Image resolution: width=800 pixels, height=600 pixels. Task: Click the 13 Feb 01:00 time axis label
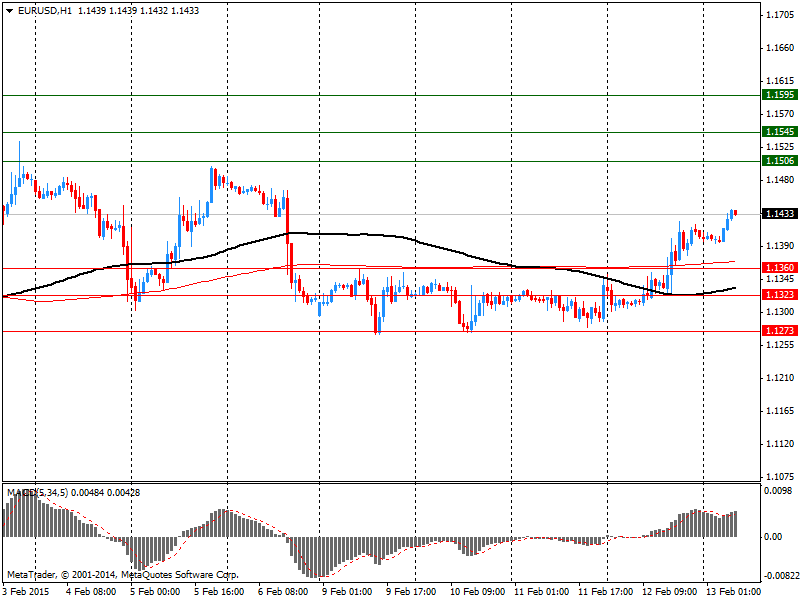point(734,591)
